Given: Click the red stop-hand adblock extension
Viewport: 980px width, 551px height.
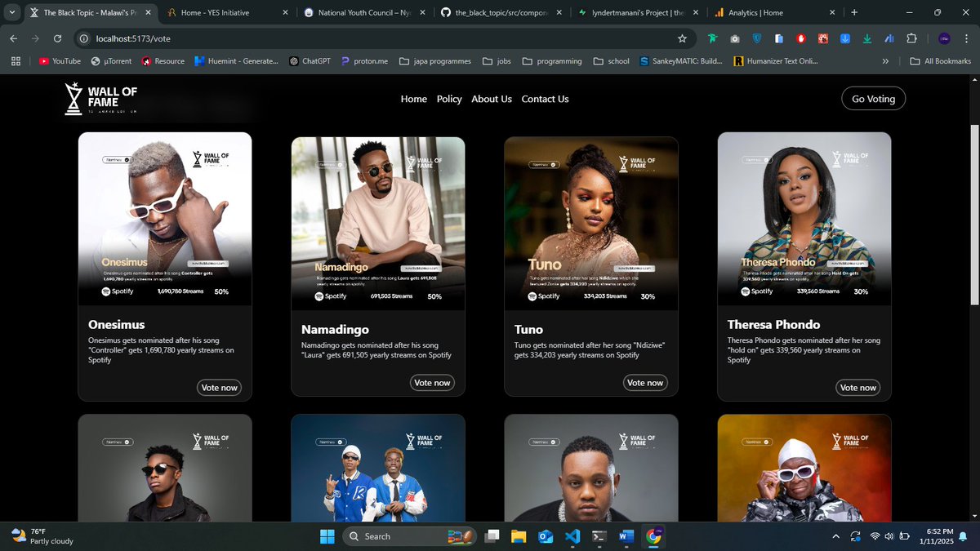Looking at the screenshot, I should (x=801, y=38).
